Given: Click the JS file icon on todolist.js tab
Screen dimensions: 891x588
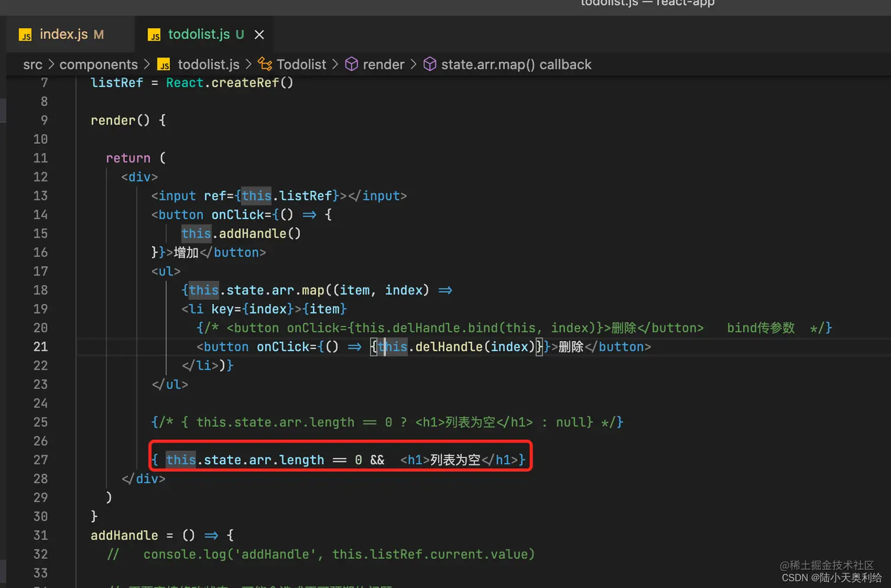Looking at the screenshot, I should point(154,35).
